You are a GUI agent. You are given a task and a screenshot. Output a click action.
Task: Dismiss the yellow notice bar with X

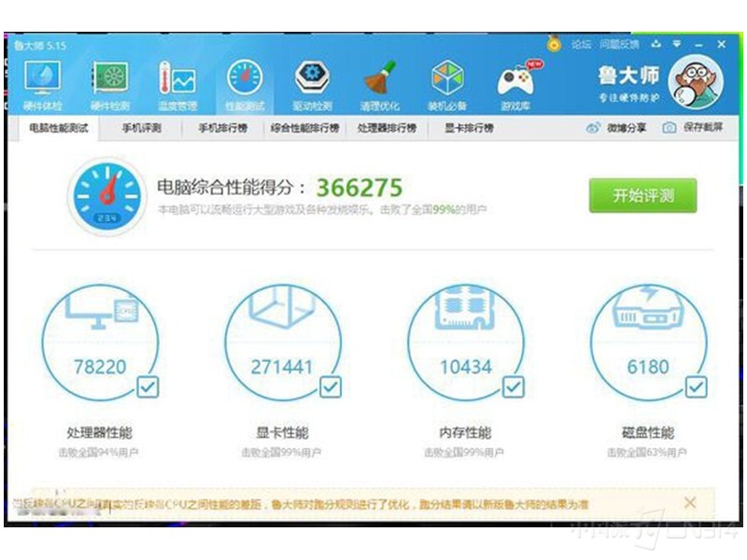(x=690, y=503)
